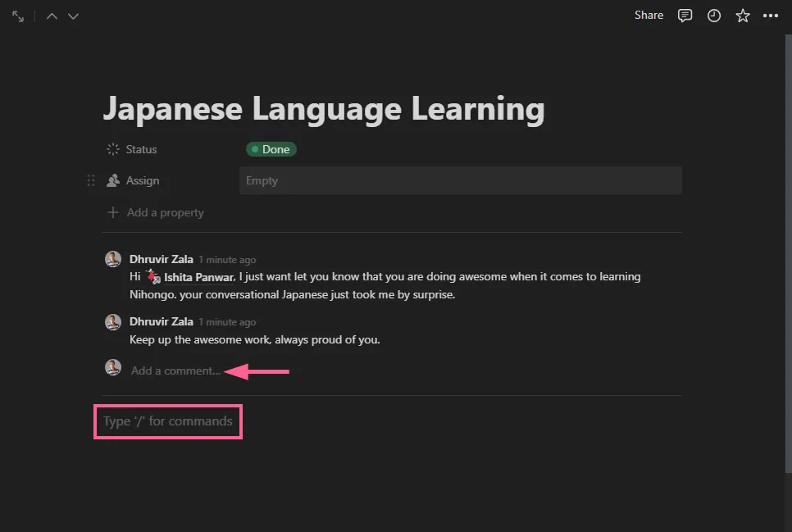Click the Share button
Viewport: 792px width, 532px height.
pos(649,15)
